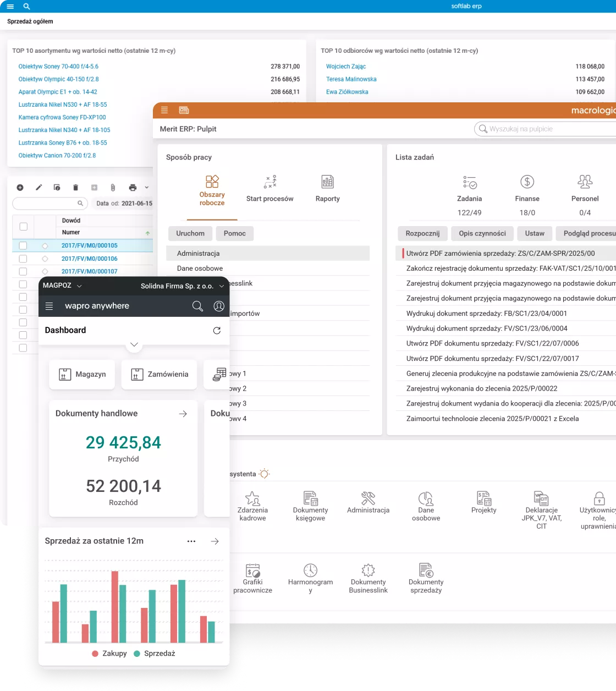Open the Wojciech Zając customer link
The height and width of the screenshot is (691, 616).
345,67
